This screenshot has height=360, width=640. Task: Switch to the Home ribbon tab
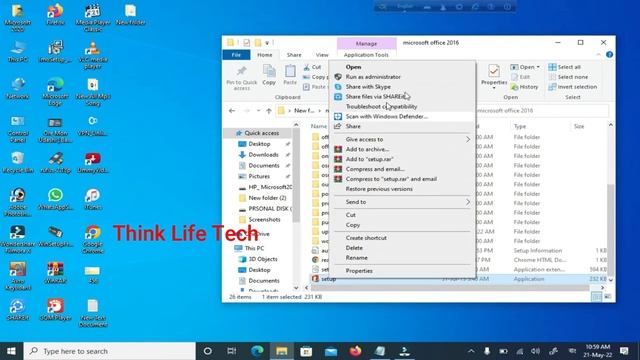pyautogui.click(x=264, y=55)
